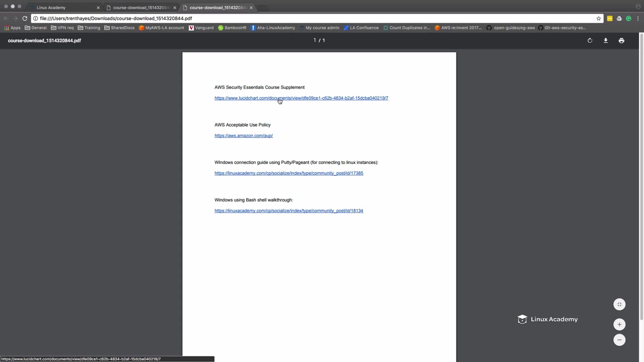Image resolution: width=644 pixels, height=362 pixels.
Task: Open the Apps bookmark shortcut
Action: click(x=12, y=28)
